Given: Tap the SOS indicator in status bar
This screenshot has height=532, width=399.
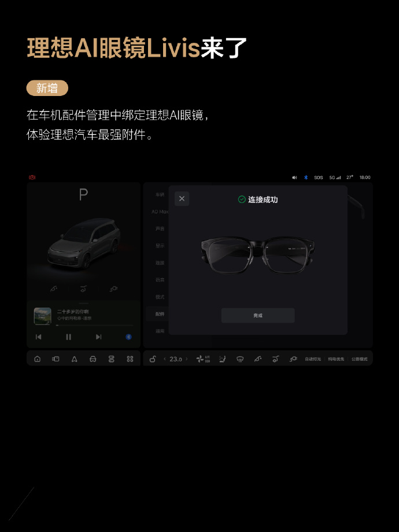Looking at the screenshot, I should pos(318,178).
